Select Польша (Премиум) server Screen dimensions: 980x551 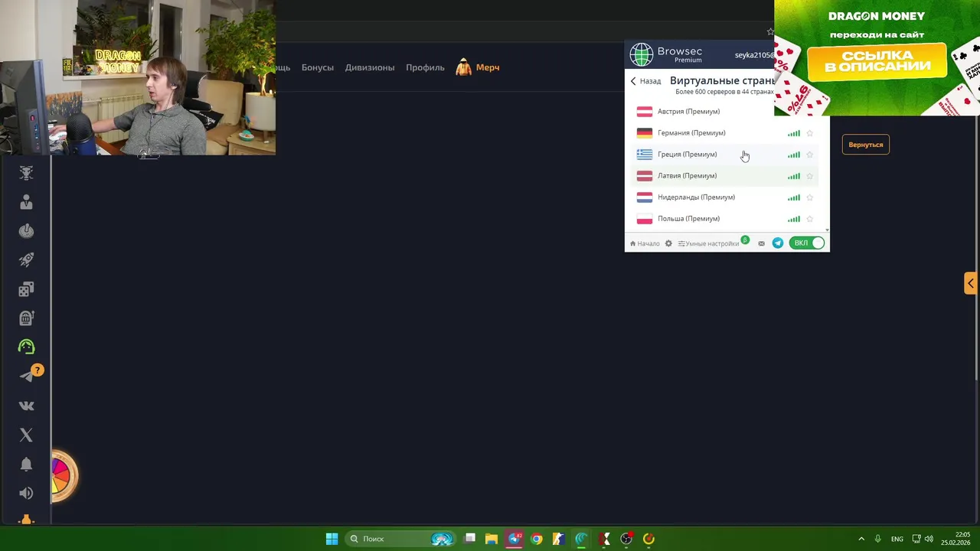point(726,219)
